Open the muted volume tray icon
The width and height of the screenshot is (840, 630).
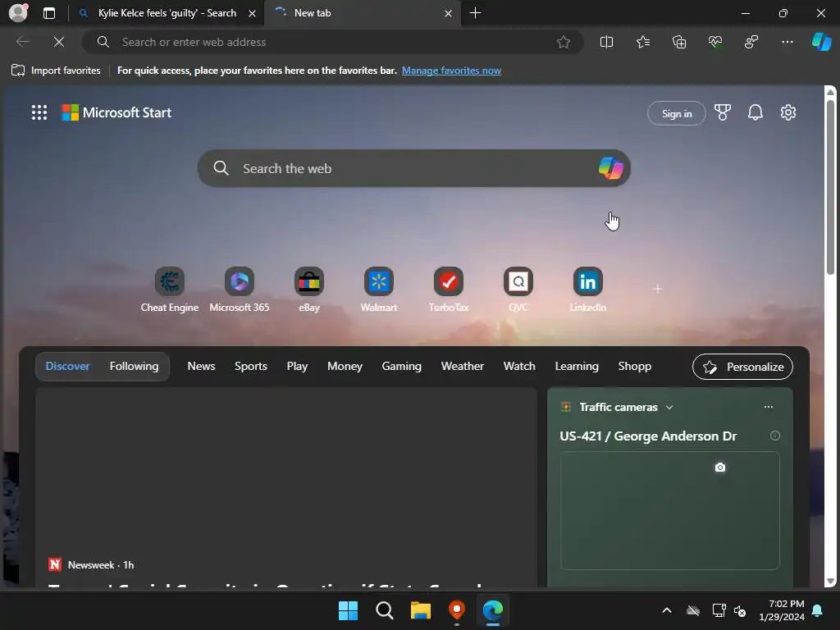tap(740, 610)
